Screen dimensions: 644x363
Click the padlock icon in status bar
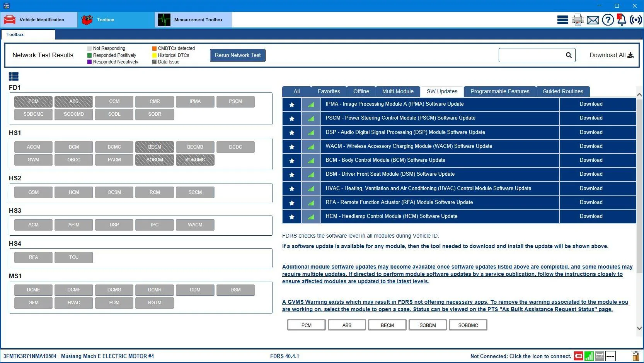[x=635, y=356]
